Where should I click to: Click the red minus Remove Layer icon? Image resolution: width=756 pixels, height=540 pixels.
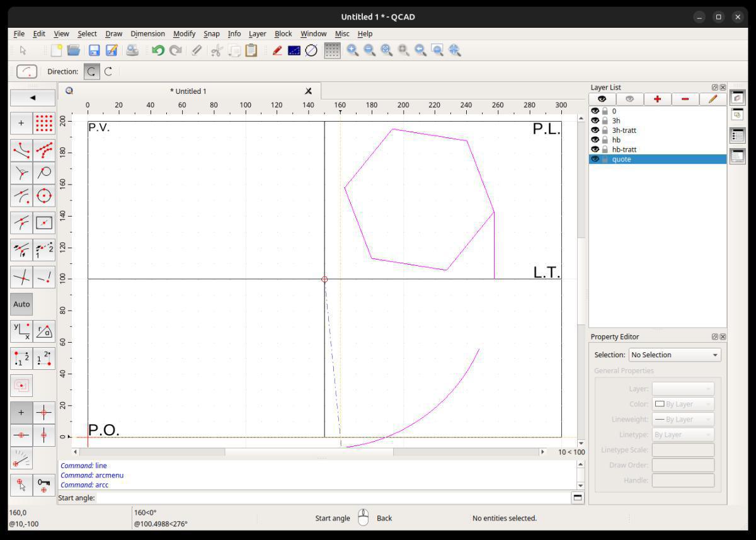685,99
